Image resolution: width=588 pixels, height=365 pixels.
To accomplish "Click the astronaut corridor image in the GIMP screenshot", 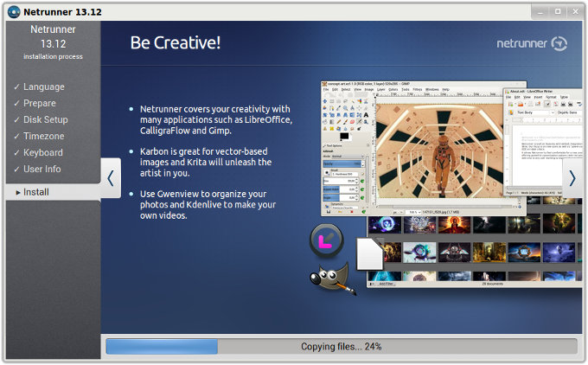I will 439,150.
